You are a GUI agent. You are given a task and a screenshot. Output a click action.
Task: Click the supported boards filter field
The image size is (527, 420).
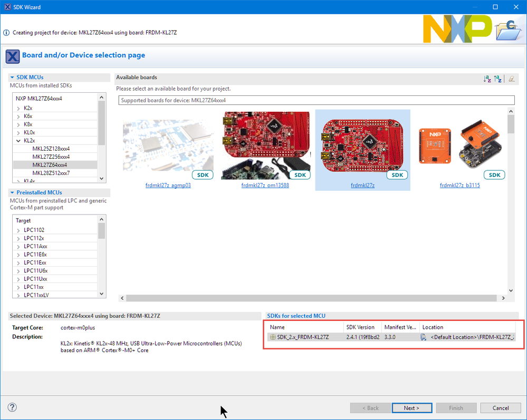pos(317,100)
